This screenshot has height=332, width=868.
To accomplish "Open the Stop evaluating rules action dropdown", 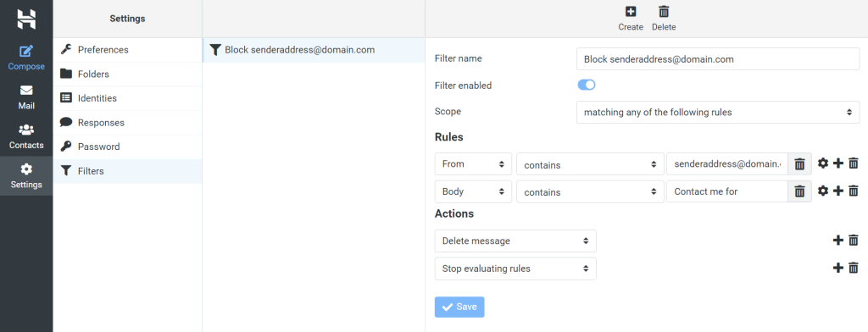I will [515, 268].
